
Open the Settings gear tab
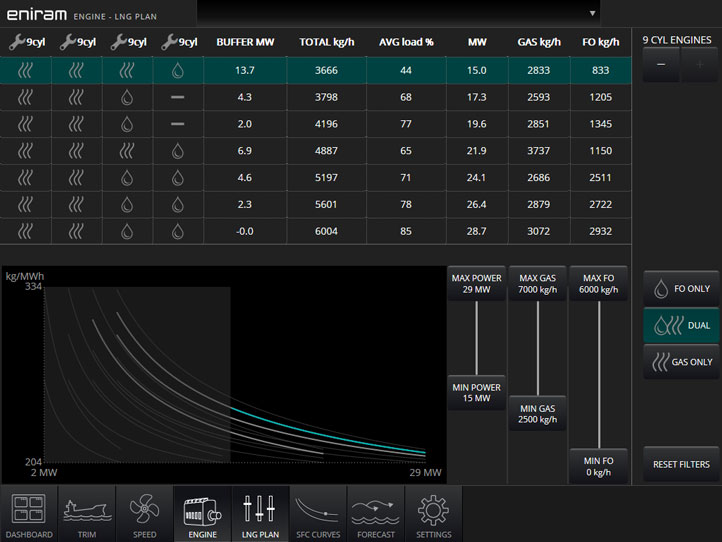point(434,513)
